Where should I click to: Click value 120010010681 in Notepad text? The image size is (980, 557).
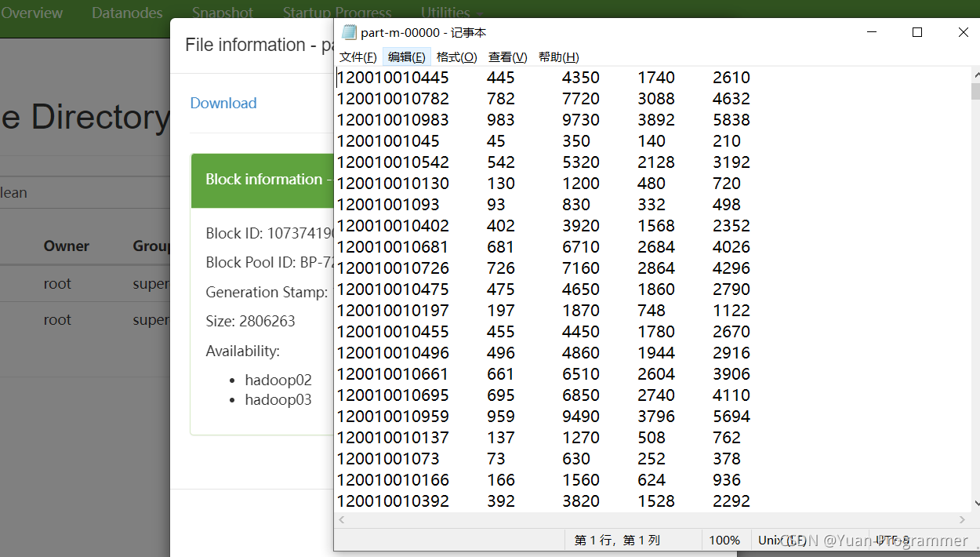pyautogui.click(x=393, y=247)
